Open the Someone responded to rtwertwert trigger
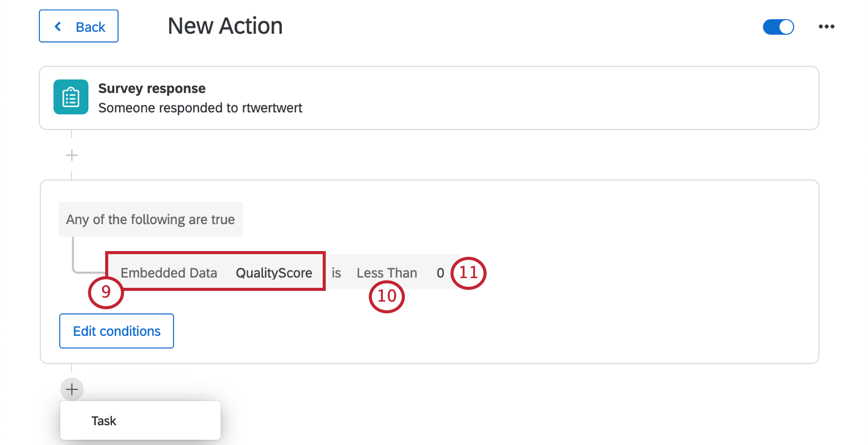868x445 pixels. click(200, 108)
